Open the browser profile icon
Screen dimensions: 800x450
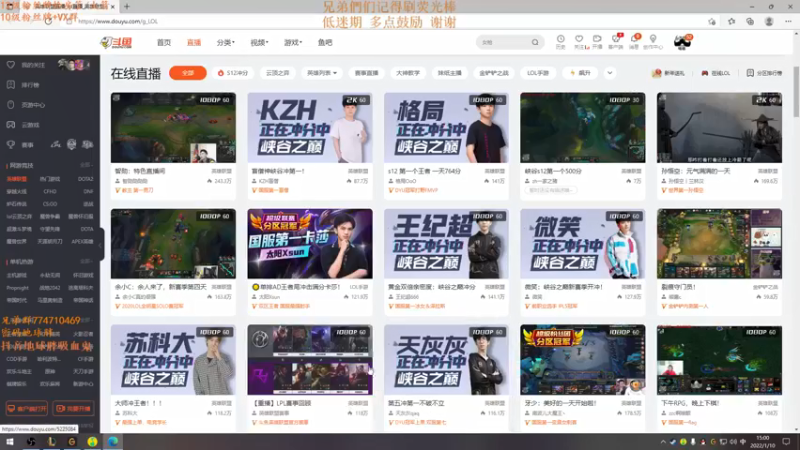coord(769,21)
